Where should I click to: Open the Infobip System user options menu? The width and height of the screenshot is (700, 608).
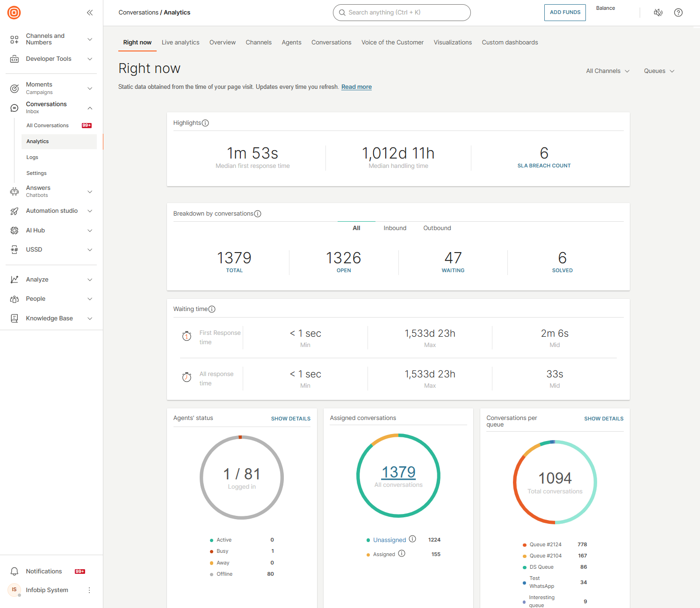(x=89, y=590)
